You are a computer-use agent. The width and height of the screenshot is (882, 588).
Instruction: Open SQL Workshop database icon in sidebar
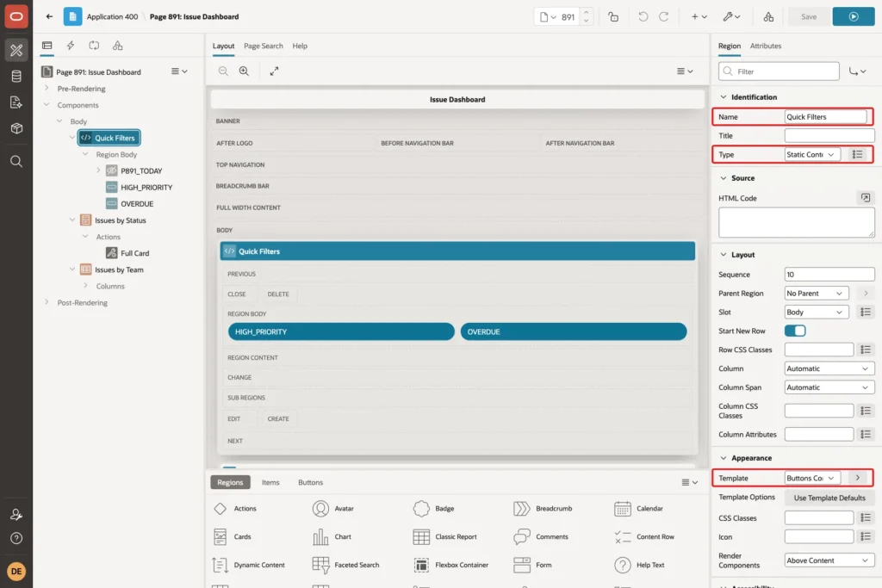tap(16, 77)
